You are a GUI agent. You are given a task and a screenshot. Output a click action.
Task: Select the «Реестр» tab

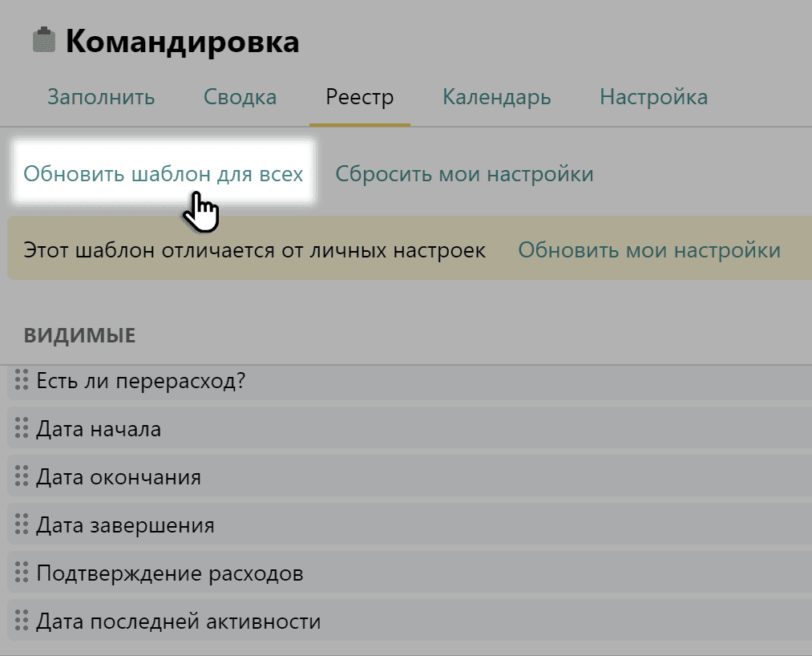coord(359,96)
